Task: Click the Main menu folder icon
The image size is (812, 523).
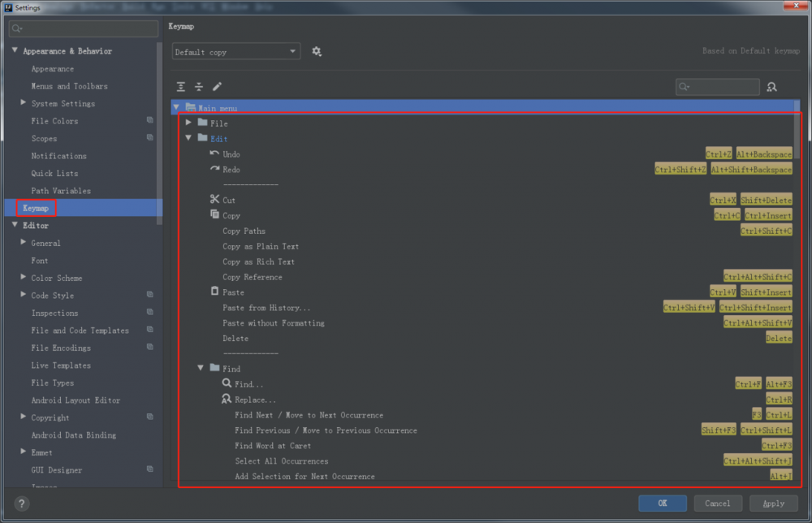Action: pyautogui.click(x=191, y=108)
